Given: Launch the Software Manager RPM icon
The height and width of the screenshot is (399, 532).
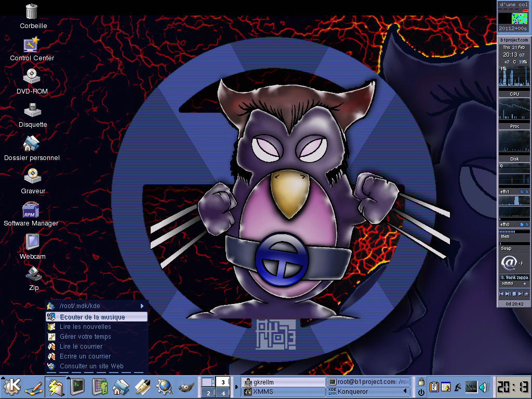Looking at the screenshot, I should point(31,209).
